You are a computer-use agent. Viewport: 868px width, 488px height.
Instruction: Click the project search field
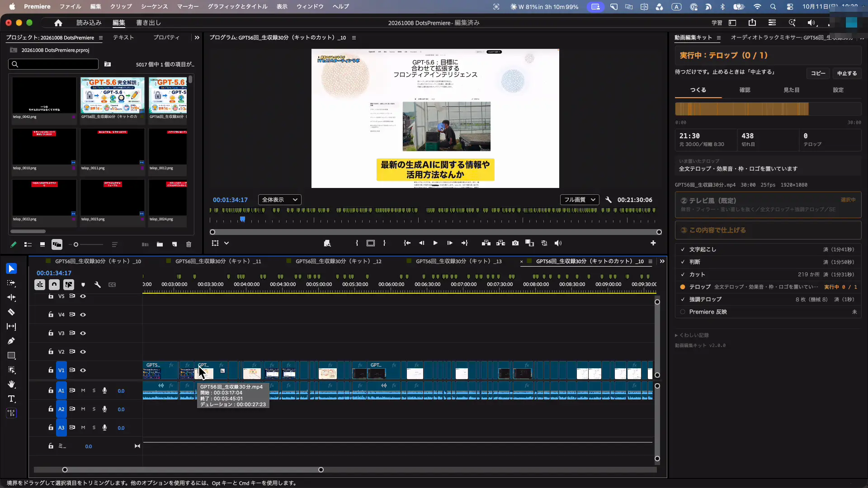pos(53,64)
